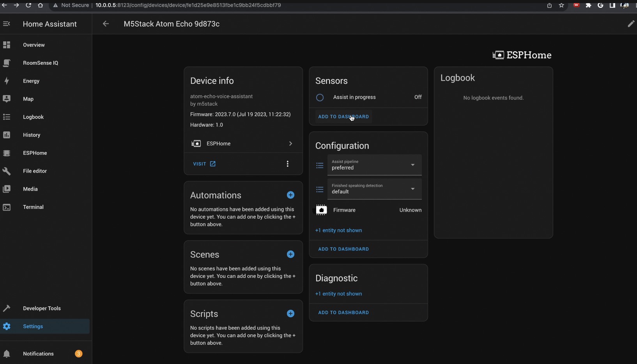Click the ESPHome sidebar icon
Image resolution: width=637 pixels, height=364 pixels.
tap(7, 153)
